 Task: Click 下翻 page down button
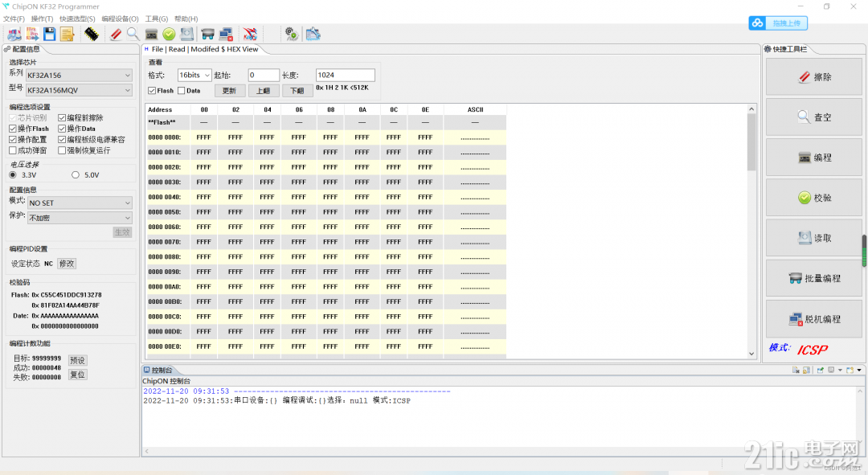[x=297, y=91]
